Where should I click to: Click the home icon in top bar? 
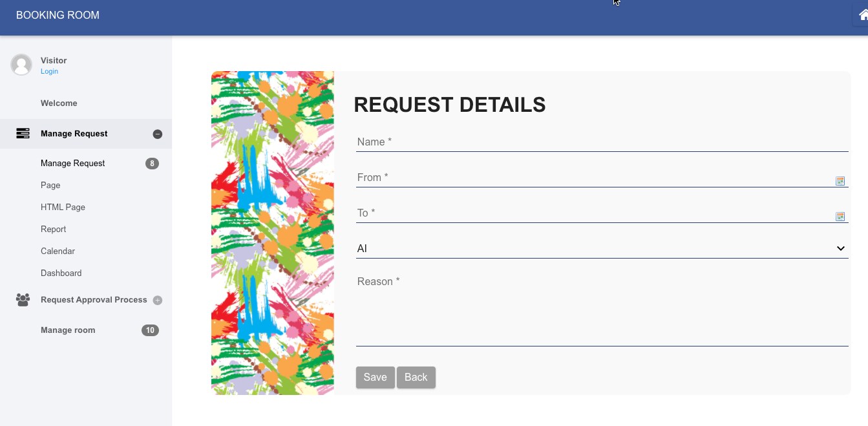[863, 15]
